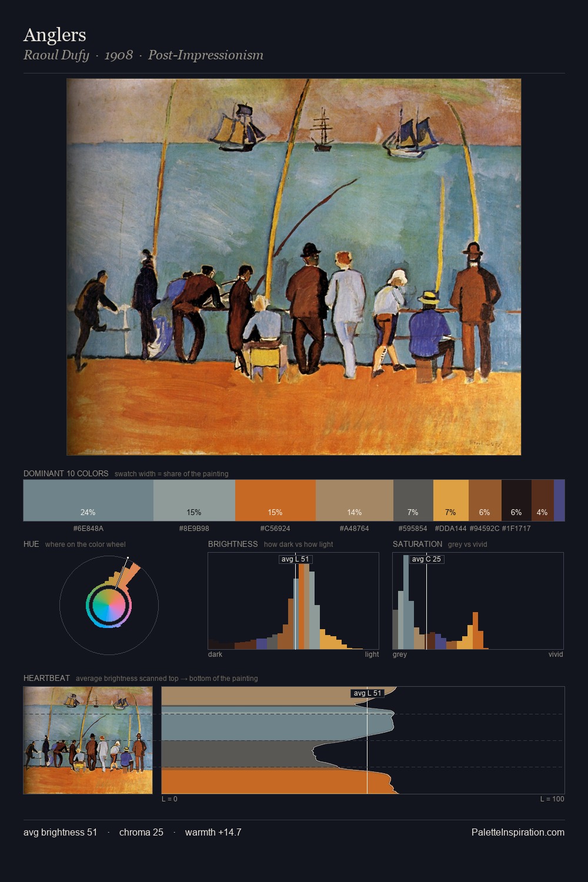588x882 pixels.
Task: Click the "avg C 25" marker in Saturation histogram
Action: click(x=426, y=559)
